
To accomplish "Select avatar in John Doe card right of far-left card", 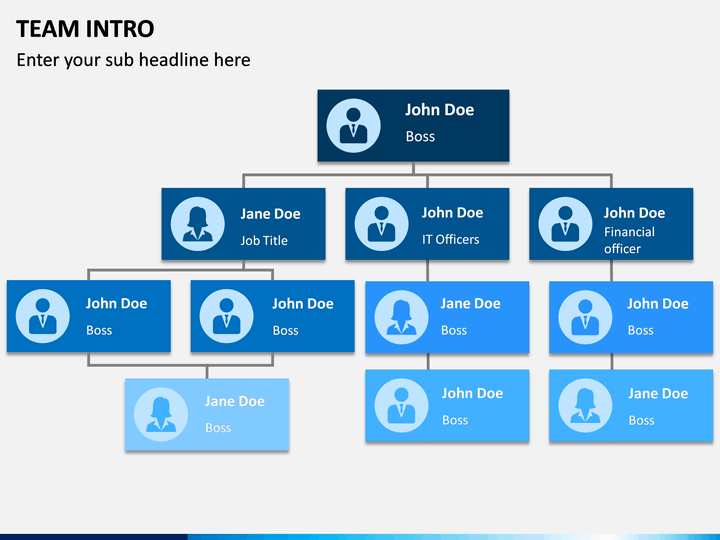I will [226, 316].
